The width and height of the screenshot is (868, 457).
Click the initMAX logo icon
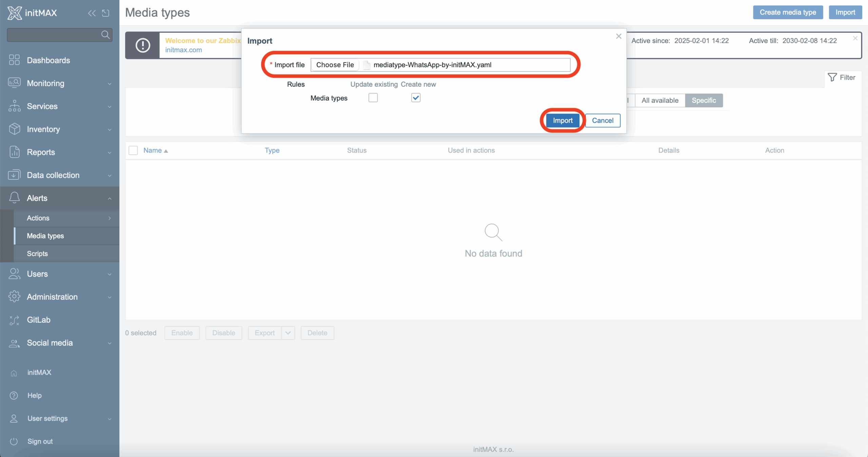15,13
